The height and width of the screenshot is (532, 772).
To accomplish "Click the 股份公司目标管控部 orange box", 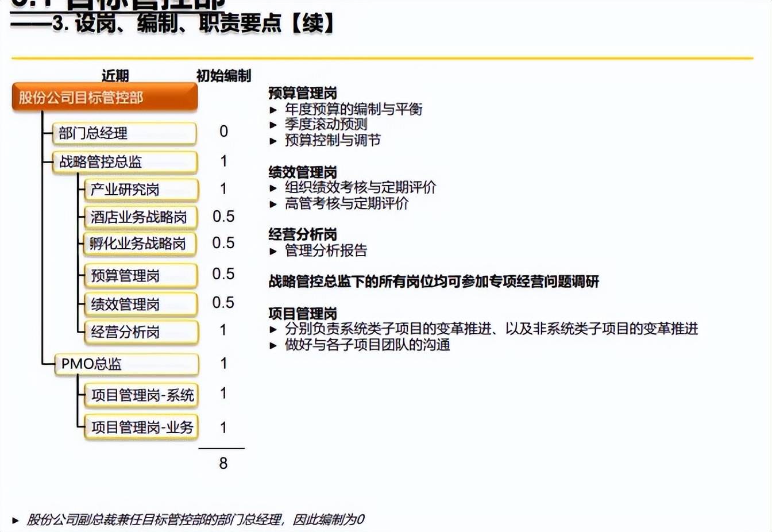I will 105,97.
